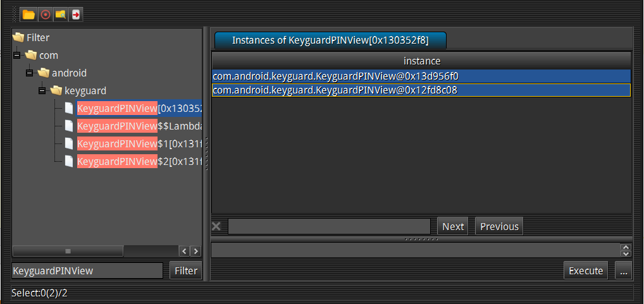Click the file icon of KeyguardPINView$$Lambda
The width and height of the screenshot is (644, 304).
click(69, 126)
